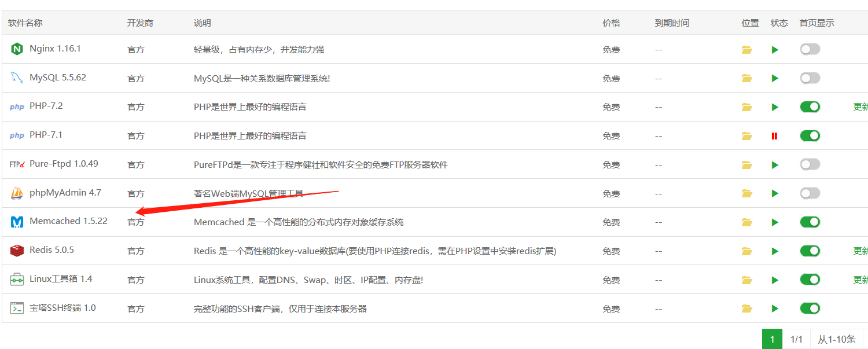Click the Nginx hexagon logo icon
Screen dimensions: 868x349
(17, 49)
